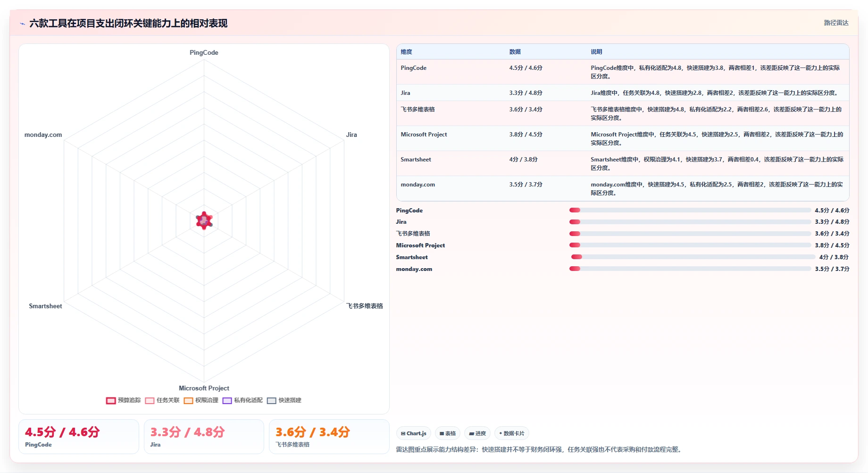868x473 pixels.
Task: Toggle the 私有化适配 legend series
Action: (x=242, y=400)
